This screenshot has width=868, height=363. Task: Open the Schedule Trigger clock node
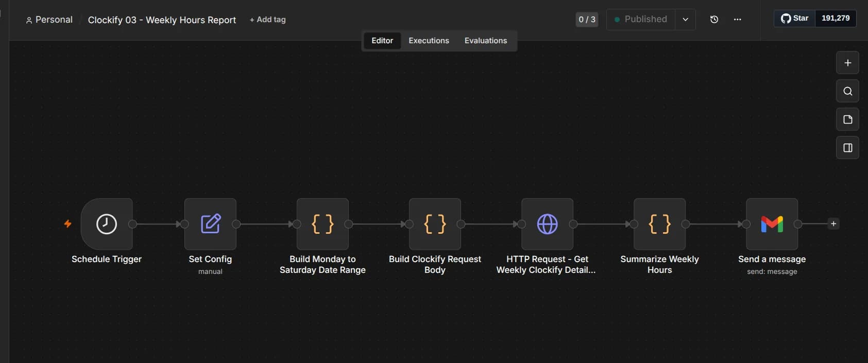107,224
